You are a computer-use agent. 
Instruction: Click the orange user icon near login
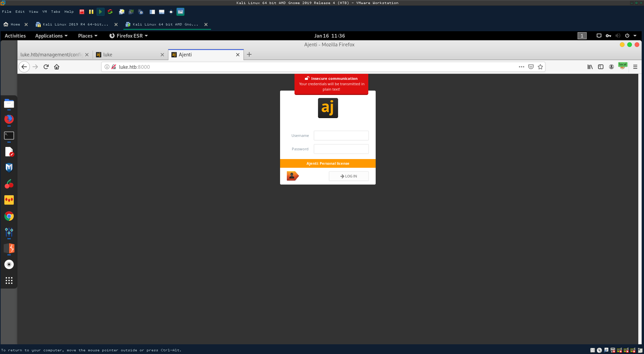(x=292, y=176)
